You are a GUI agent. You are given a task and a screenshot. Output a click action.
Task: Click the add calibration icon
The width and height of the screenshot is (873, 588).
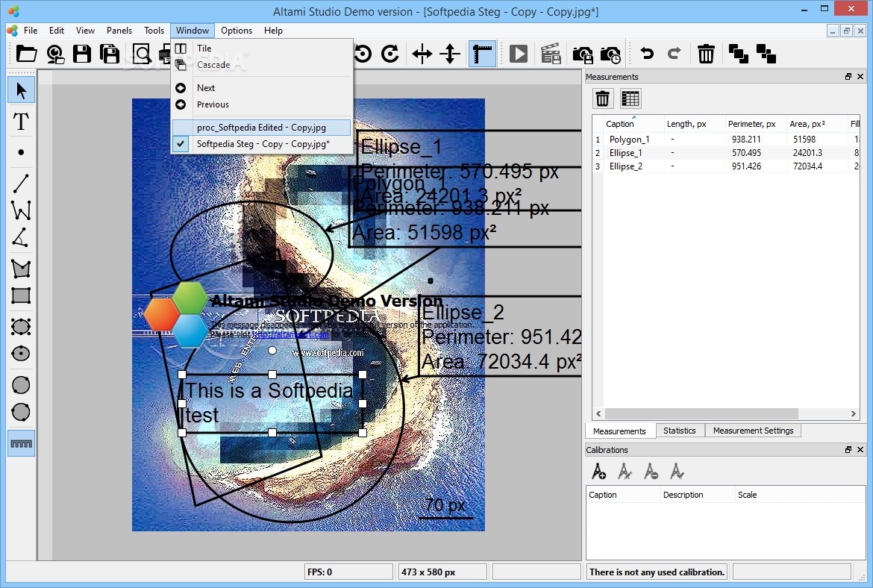(598, 472)
